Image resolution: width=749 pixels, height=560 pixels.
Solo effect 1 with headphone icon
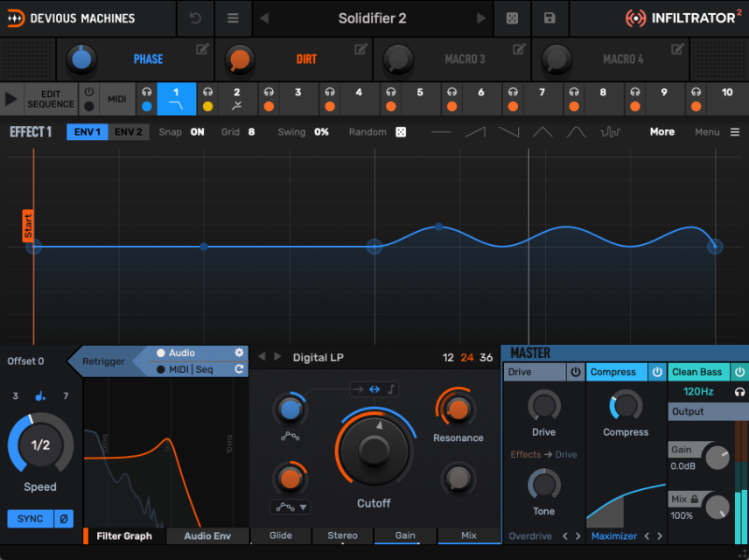coord(147,92)
